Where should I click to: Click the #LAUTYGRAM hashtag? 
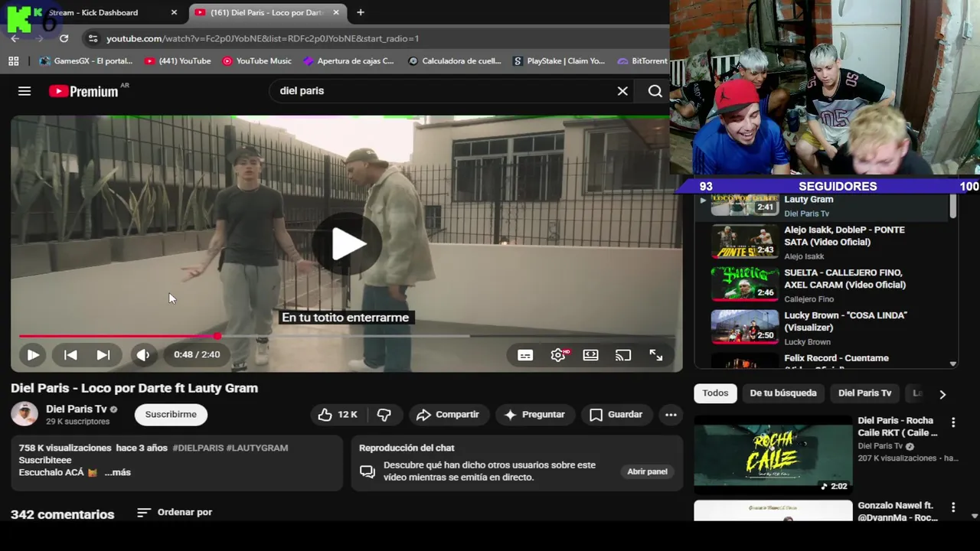click(x=257, y=448)
